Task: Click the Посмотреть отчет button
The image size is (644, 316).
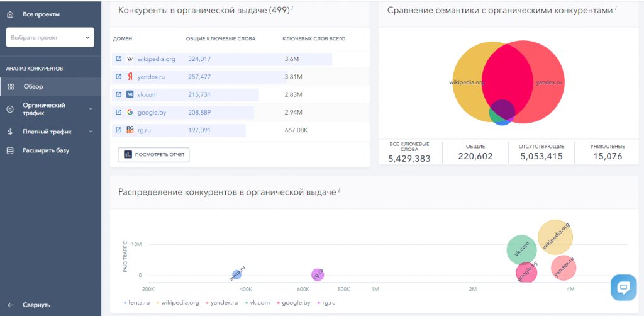Action: (x=153, y=155)
